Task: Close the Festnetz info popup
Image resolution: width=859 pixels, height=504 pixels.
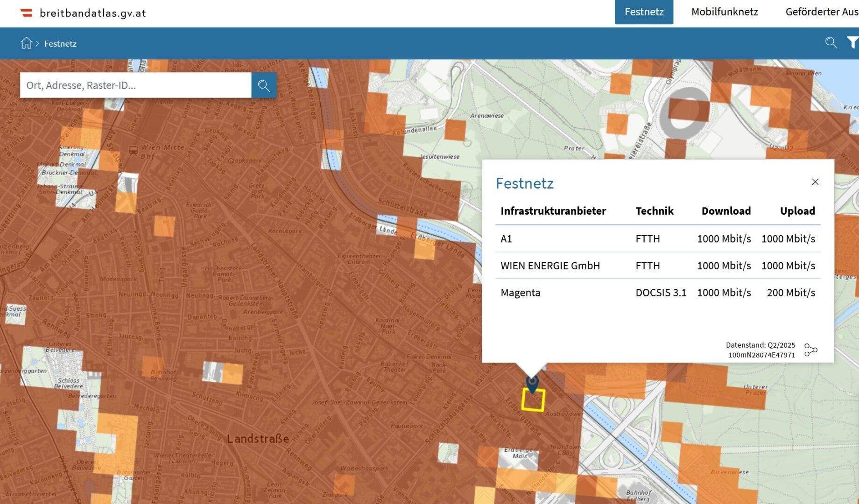Action: (815, 182)
